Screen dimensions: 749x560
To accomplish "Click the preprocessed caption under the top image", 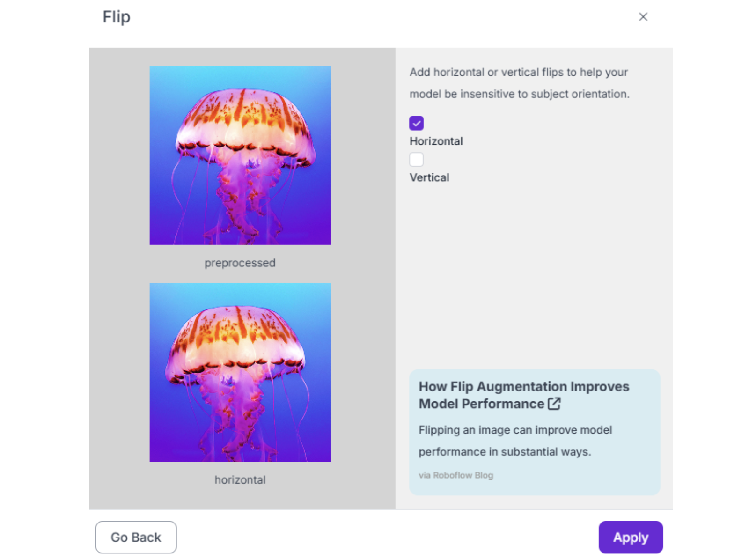I will click(x=240, y=263).
